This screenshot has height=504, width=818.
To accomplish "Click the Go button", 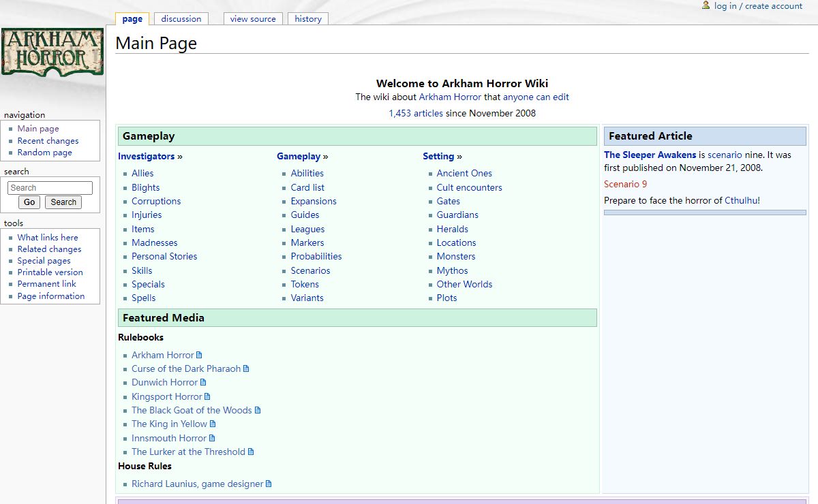I will pos(29,202).
